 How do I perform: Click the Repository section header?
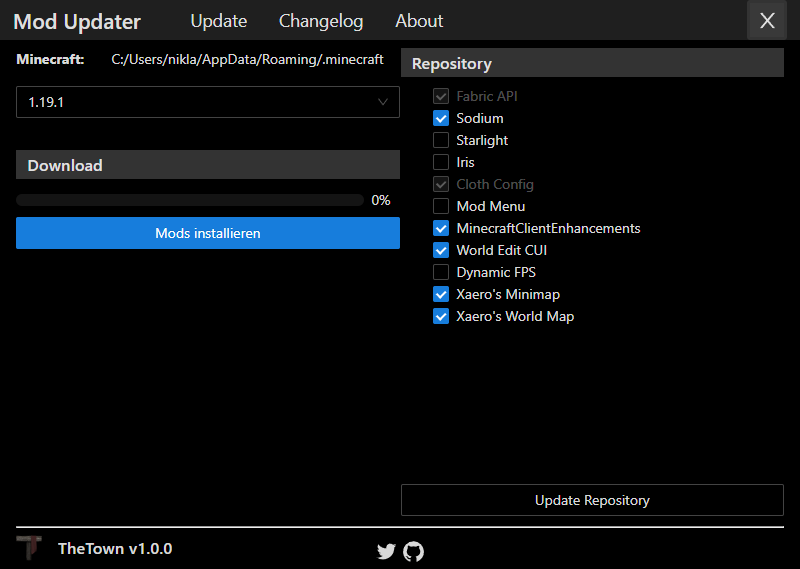(592, 63)
